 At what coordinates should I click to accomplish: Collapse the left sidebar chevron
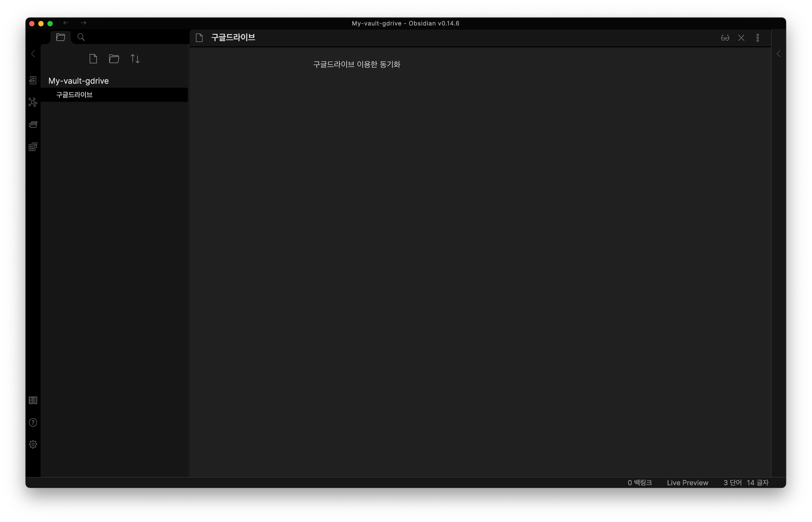[33, 54]
